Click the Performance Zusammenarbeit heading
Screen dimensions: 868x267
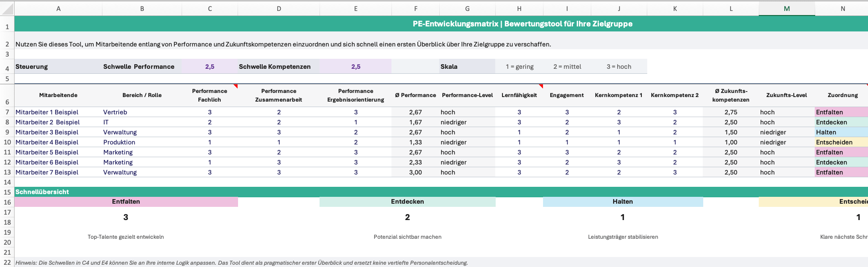click(x=279, y=95)
